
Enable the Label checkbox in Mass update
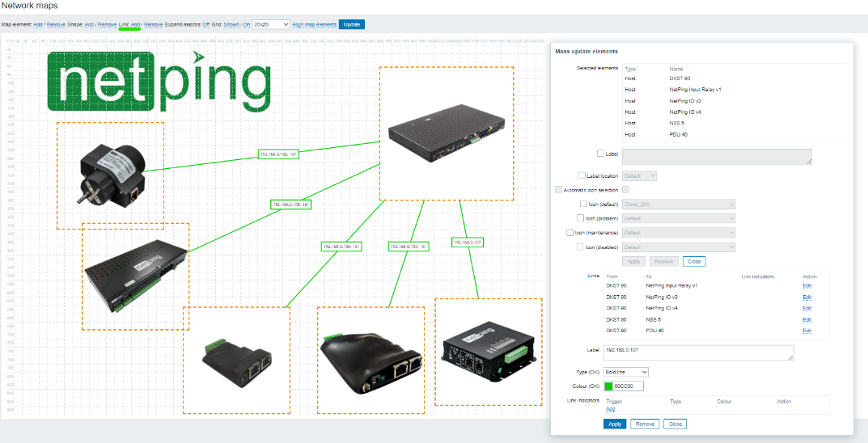click(600, 154)
